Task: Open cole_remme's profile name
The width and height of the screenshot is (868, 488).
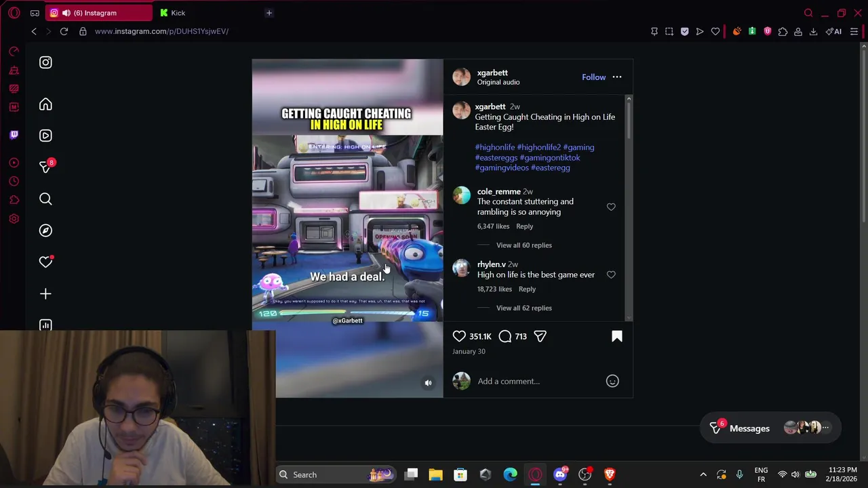Action: click(x=498, y=192)
